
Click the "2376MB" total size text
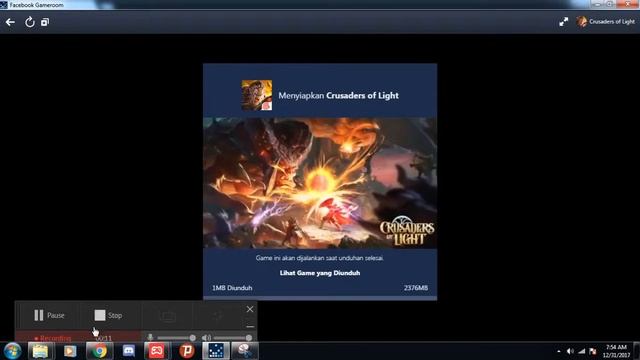[416, 288]
